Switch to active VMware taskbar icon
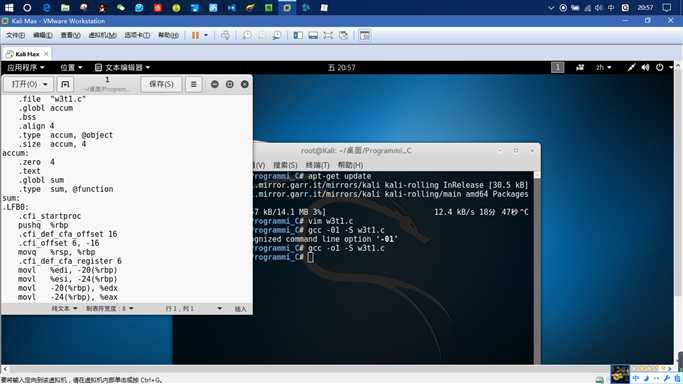 click(x=287, y=7)
